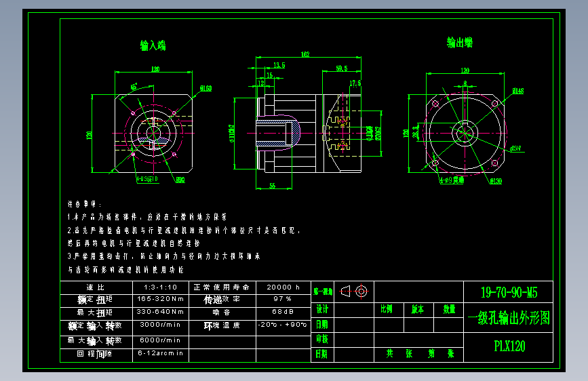Click the 'Ø130' diameter label on output view
This screenshot has height=381, width=588.
pos(496,182)
